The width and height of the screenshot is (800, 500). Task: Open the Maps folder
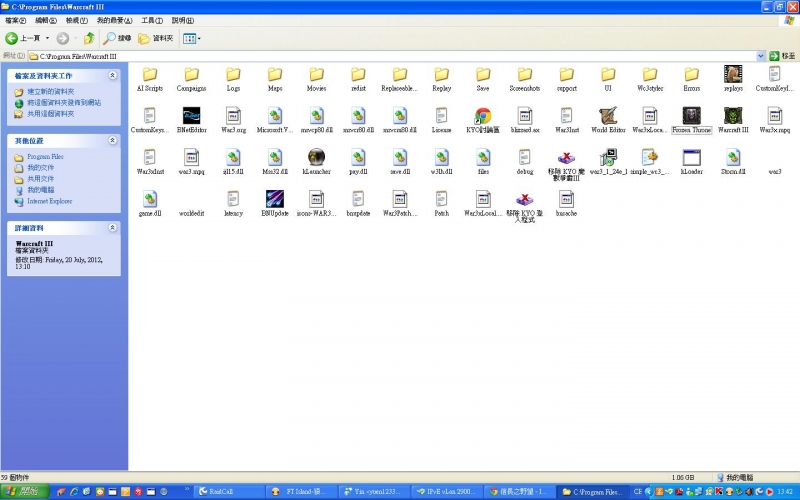274,74
